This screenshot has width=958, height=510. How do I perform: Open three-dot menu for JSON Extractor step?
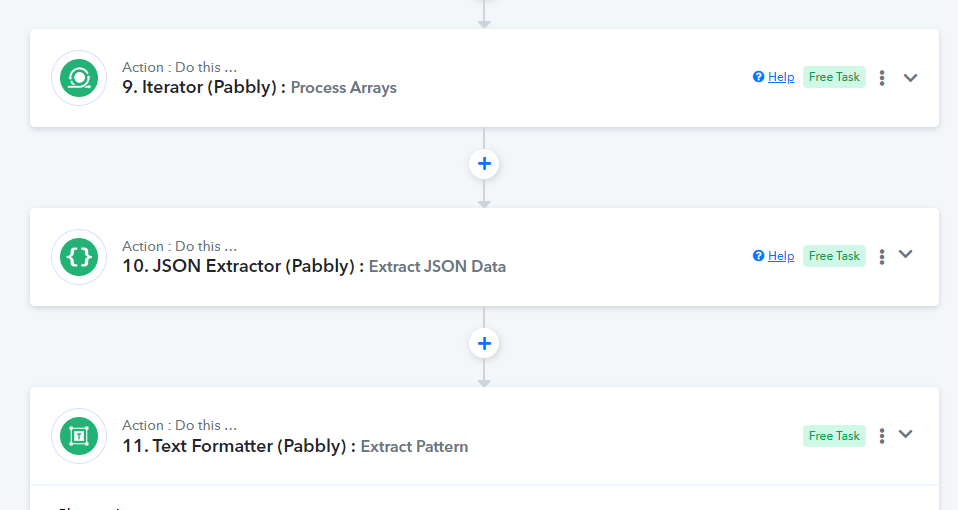click(x=882, y=257)
